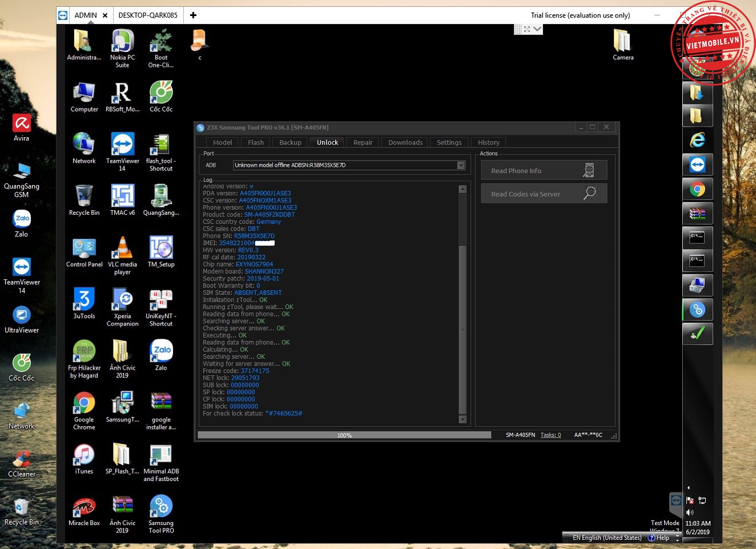Open the Control Panel icon

(85, 252)
